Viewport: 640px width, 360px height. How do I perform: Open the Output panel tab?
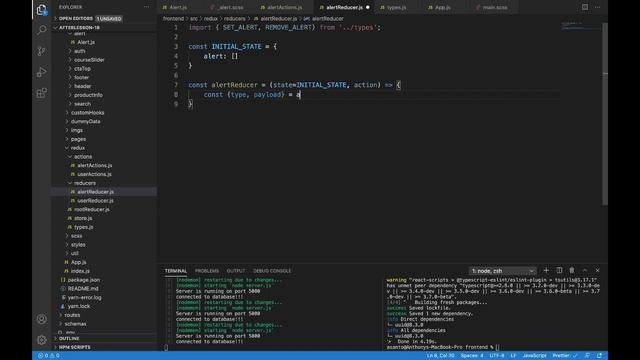tap(236, 271)
